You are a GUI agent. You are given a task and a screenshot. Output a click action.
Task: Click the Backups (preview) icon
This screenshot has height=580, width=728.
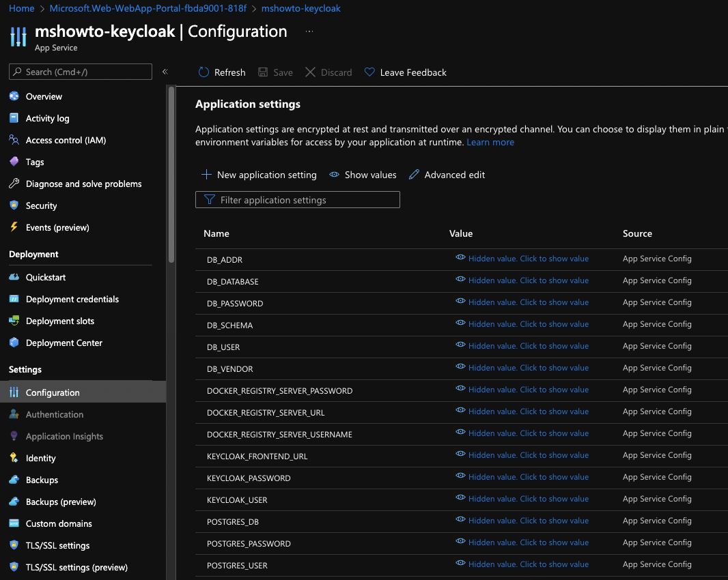click(x=14, y=501)
